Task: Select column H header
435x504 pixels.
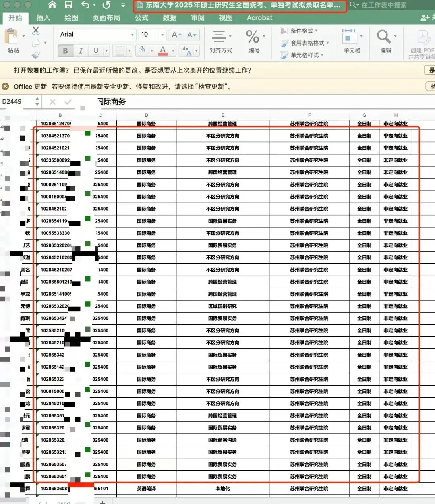Action: pyautogui.click(x=396, y=115)
